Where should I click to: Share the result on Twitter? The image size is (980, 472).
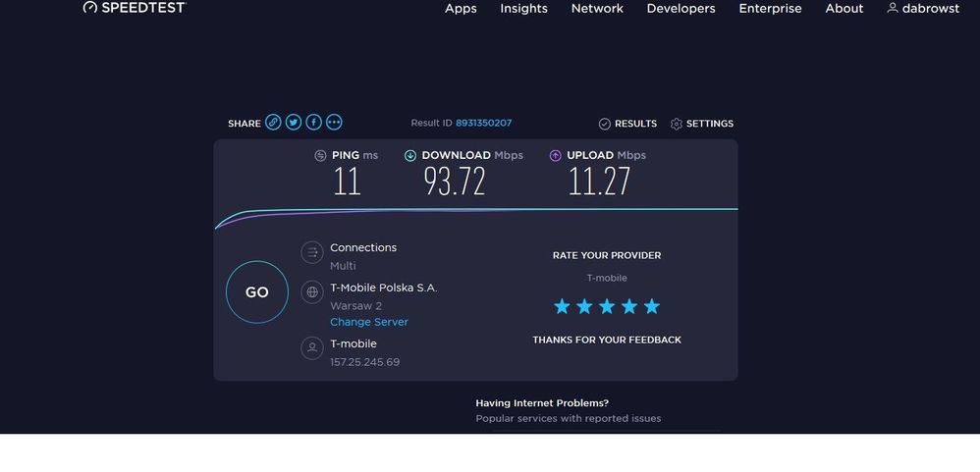(294, 122)
